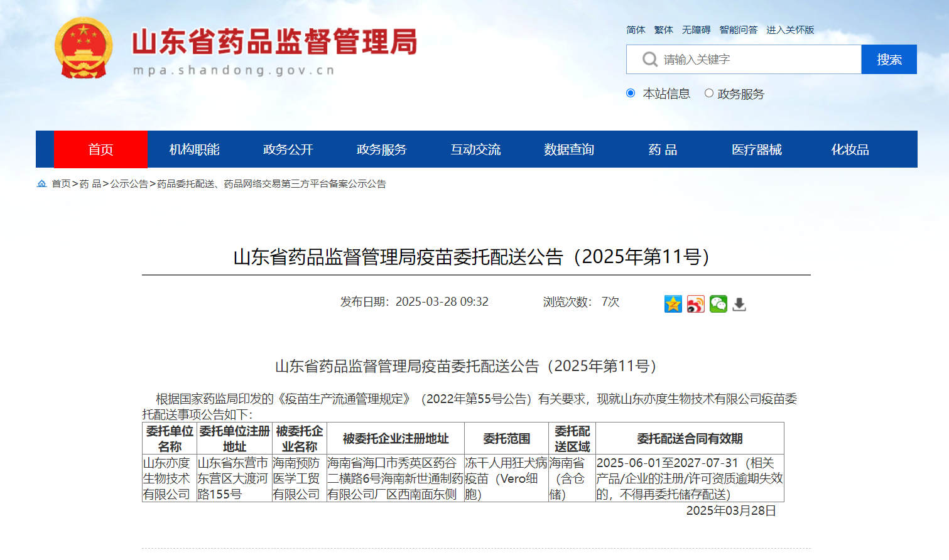Switch to 繁体 language link
This screenshot has width=949, height=560.
pyautogui.click(x=663, y=30)
